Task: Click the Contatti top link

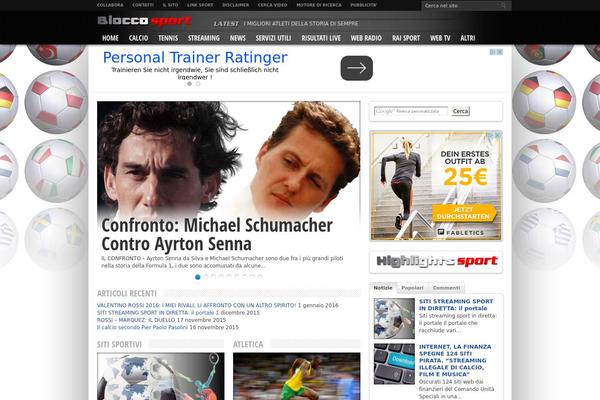Action: coord(143,5)
